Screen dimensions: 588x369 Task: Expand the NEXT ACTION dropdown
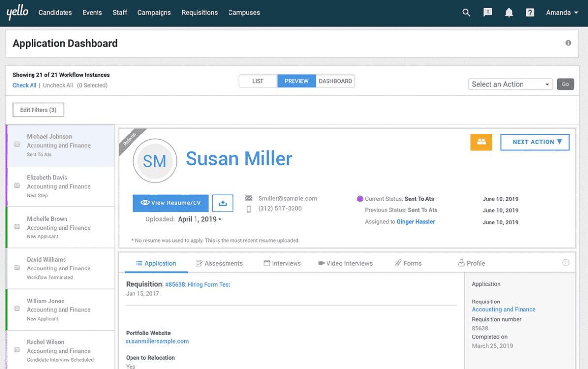(535, 142)
